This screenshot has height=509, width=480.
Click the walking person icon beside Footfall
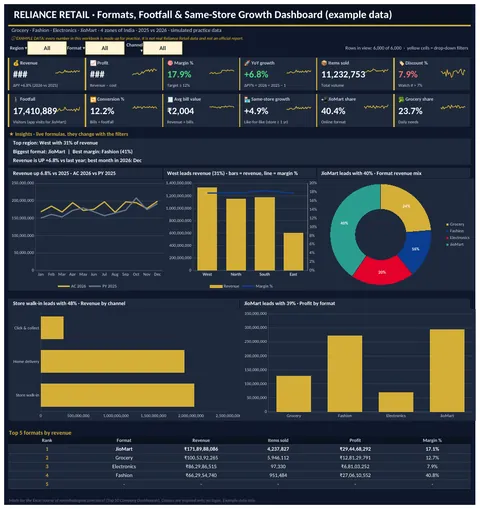(16, 99)
